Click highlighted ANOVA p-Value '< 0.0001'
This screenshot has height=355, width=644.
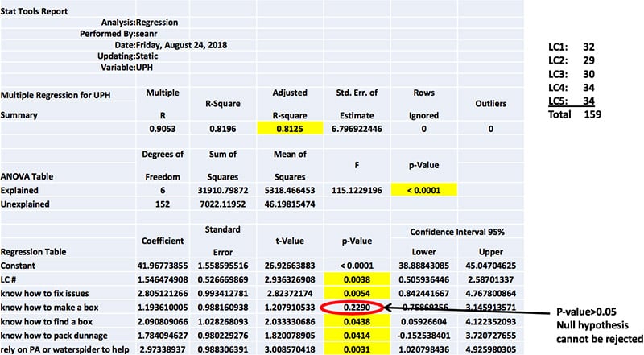pos(424,190)
